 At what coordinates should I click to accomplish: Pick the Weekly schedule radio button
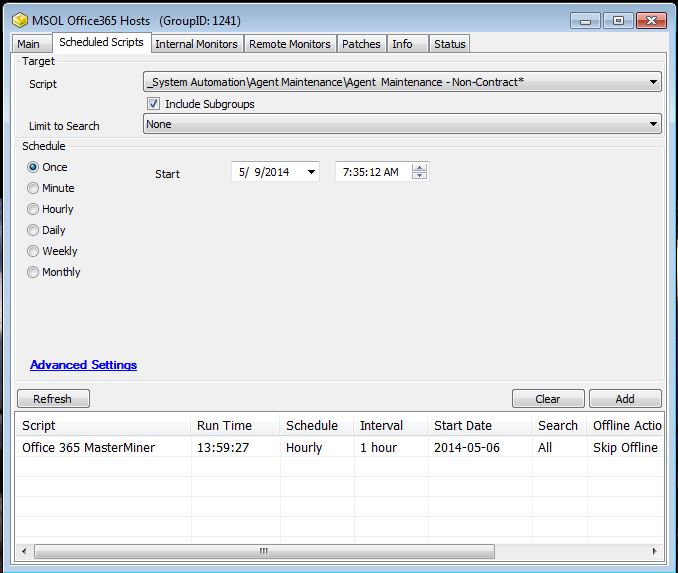click(33, 251)
